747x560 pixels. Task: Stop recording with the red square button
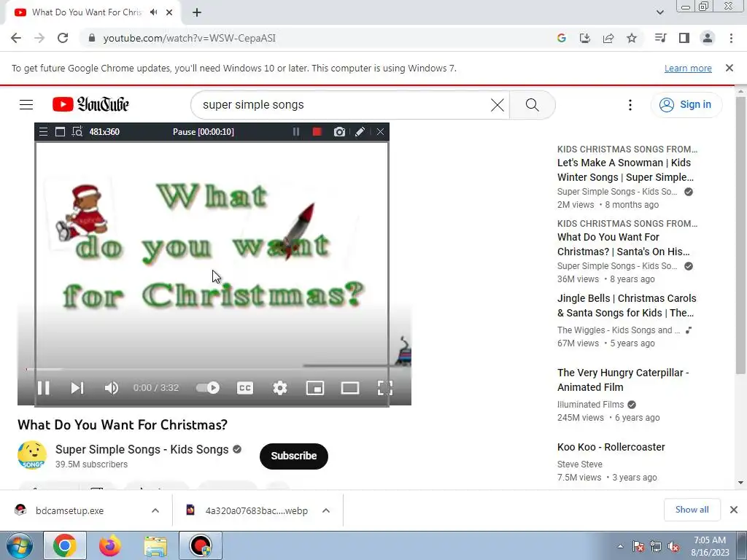coord(317,132)
